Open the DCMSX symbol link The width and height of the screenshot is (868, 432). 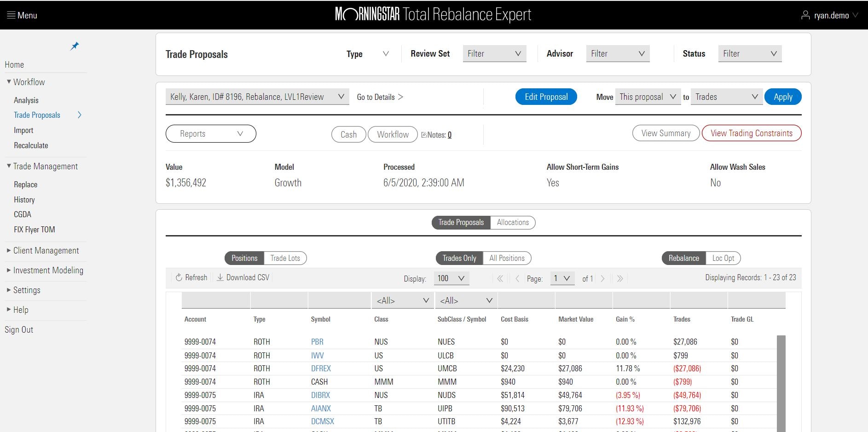[x=323, y=421]
